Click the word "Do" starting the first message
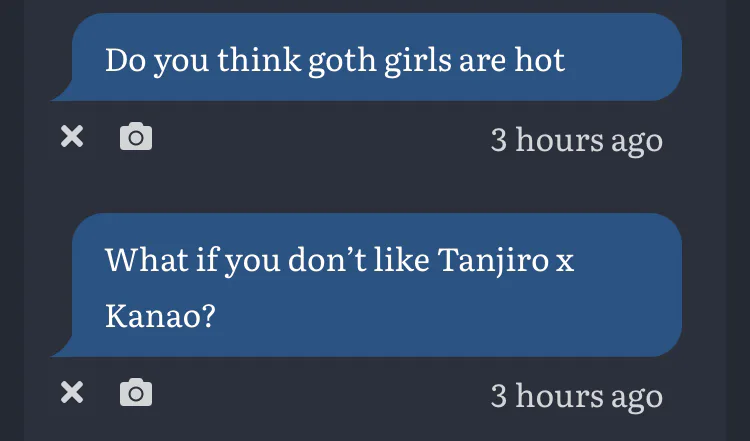The image size is (750, 441). 122,59
